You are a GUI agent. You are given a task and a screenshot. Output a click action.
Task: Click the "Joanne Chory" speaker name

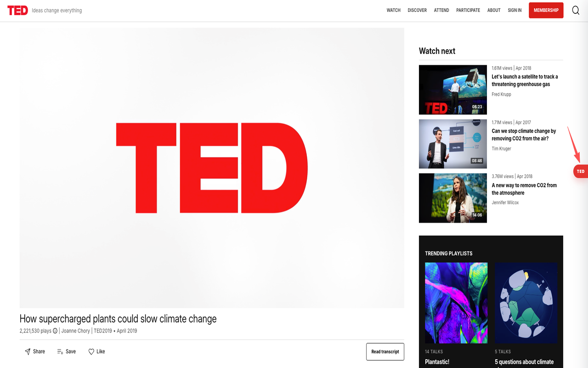pos(76,331)
